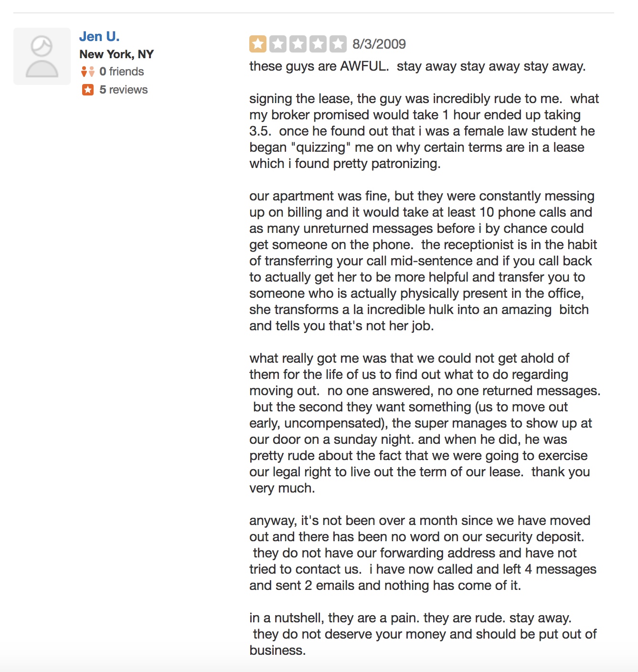Click the "New York, NY" location text
638x672 pixels.
[x=117, y=54]
